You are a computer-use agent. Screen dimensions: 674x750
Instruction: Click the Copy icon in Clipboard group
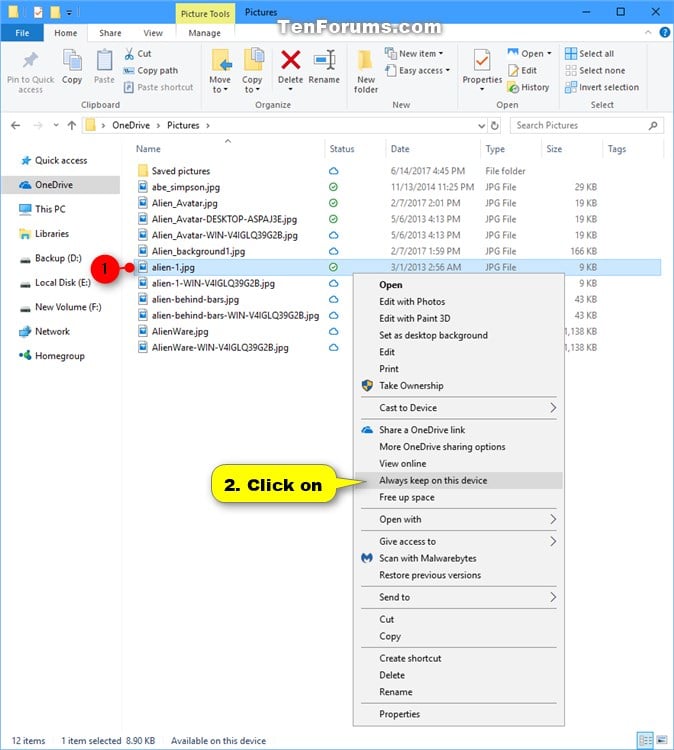pyautogui.click(x=72, y=61)
